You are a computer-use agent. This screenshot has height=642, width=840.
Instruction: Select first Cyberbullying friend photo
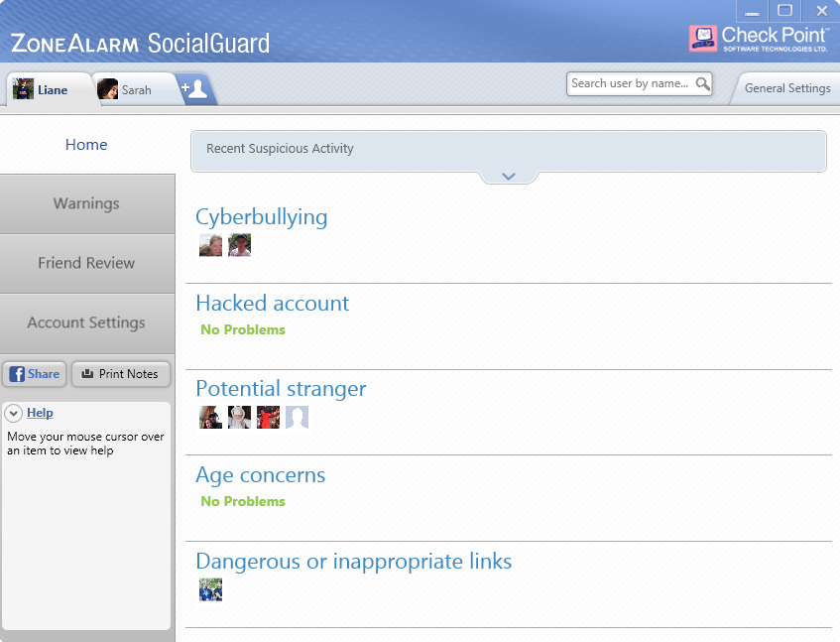tap(210, 245)
